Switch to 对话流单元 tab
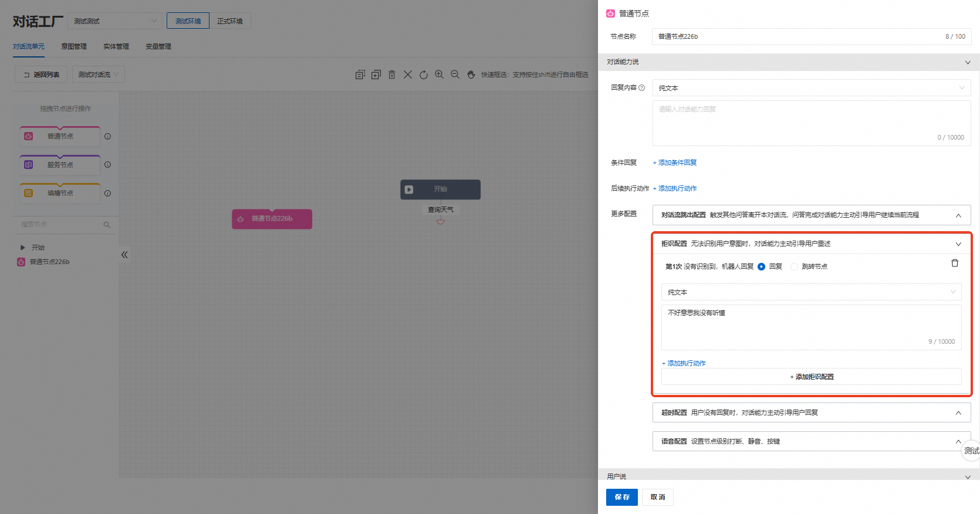980x514 pixels. [29, 46]
